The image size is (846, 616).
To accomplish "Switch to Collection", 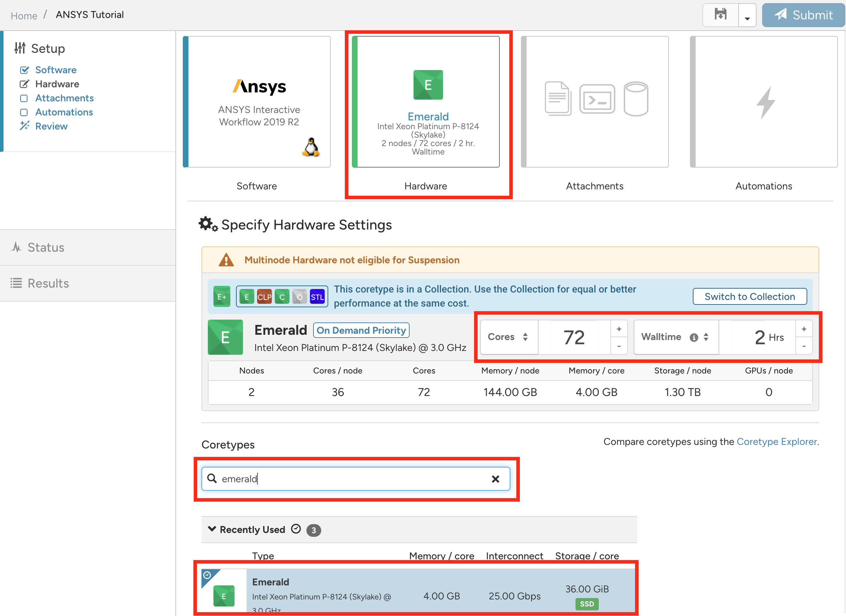I will click(750, 296).
